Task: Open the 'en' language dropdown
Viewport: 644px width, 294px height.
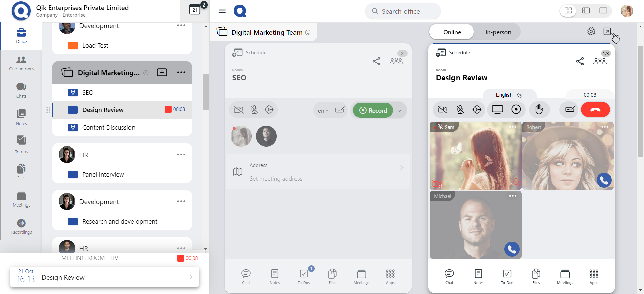Action: (323, 111)
